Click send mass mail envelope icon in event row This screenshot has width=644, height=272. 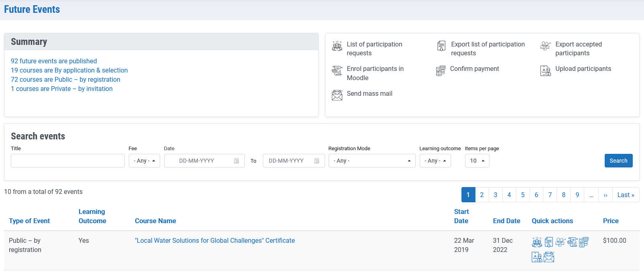[549, 257]
